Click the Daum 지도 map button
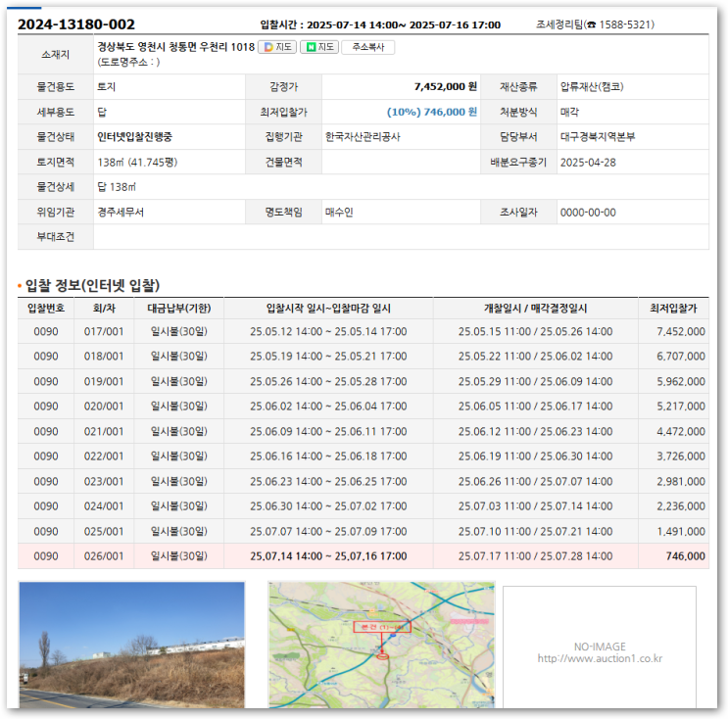 click(277, 47)
